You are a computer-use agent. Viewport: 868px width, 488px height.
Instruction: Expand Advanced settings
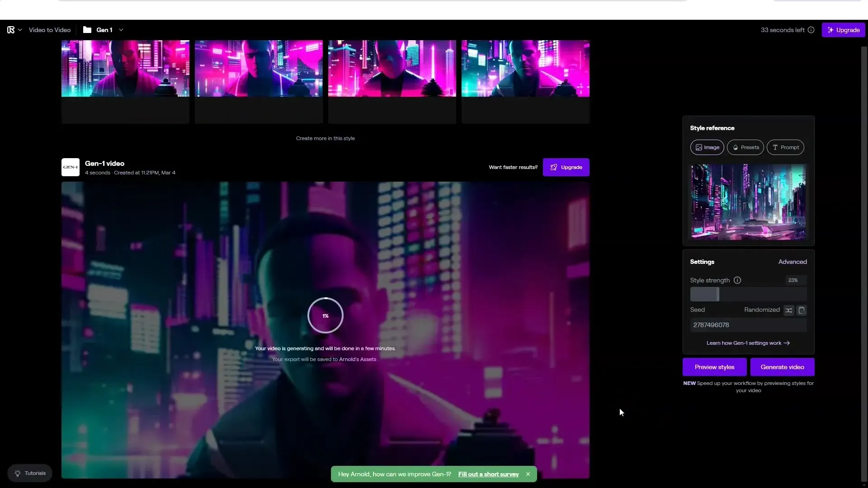[x=792, y=262]
